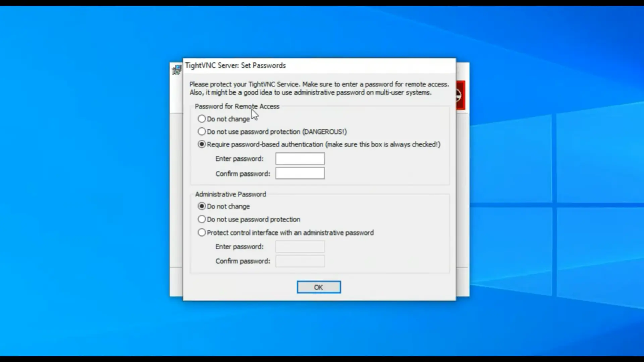Click installer icon in background window title
The height and width of the screenshot is (362, 644).
[x=176, y=69]
